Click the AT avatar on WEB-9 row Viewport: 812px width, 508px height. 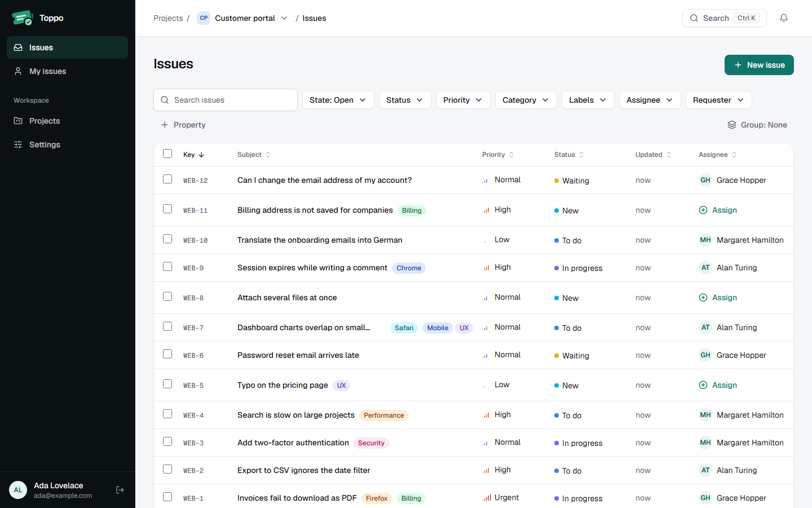(705, 268)
